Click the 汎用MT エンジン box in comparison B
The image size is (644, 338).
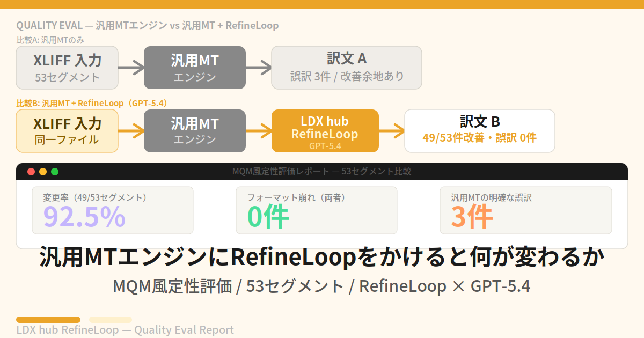point(195,131)
